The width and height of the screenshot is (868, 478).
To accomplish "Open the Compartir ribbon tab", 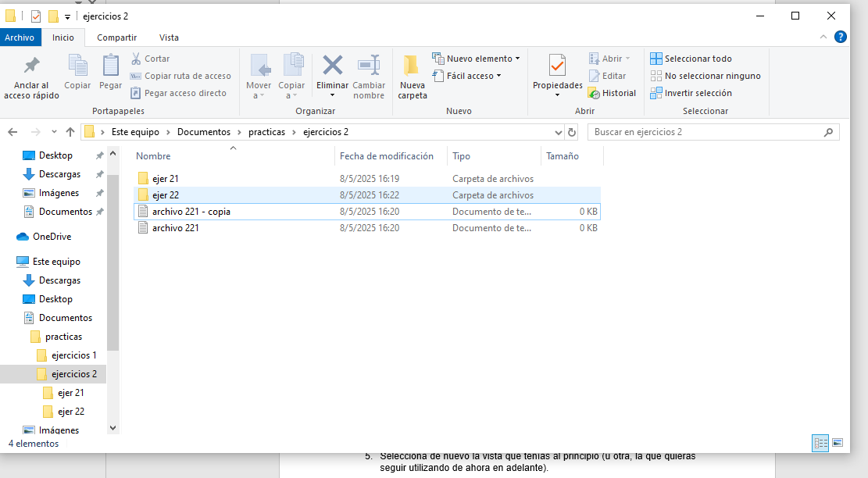I will (x=116, y=37).
